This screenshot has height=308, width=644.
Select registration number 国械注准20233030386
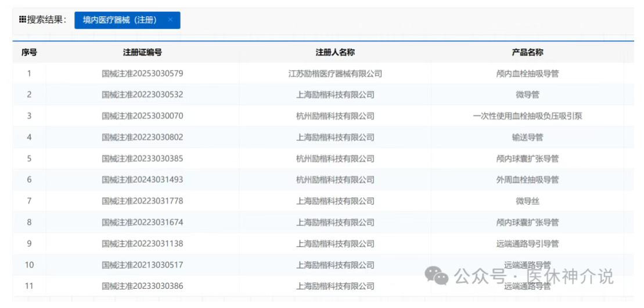click(x=142, y=287)
